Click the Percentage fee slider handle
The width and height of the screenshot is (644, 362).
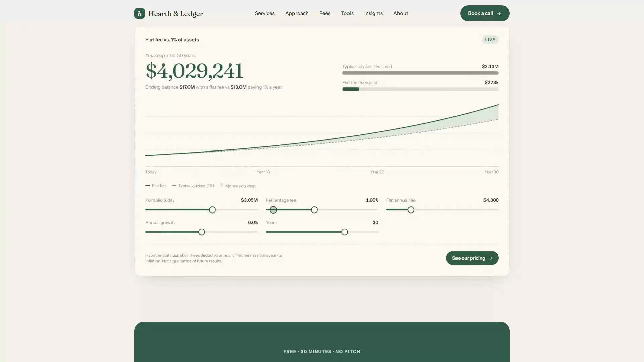(314, 210)
